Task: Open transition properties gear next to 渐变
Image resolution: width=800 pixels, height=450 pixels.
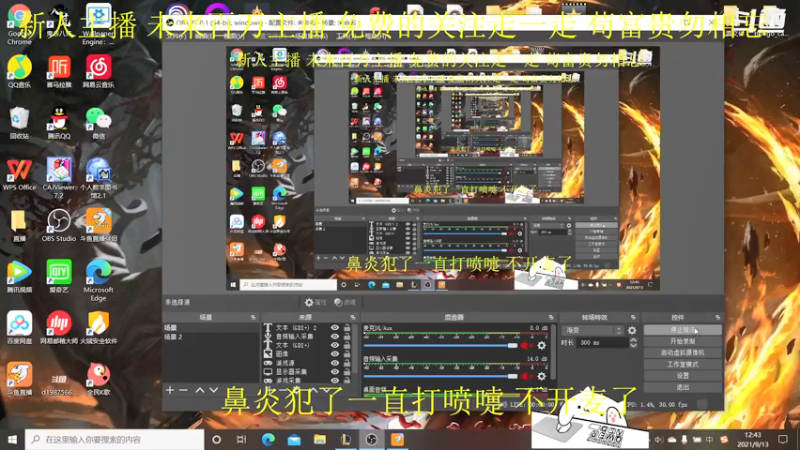Action: pos(632,331)
